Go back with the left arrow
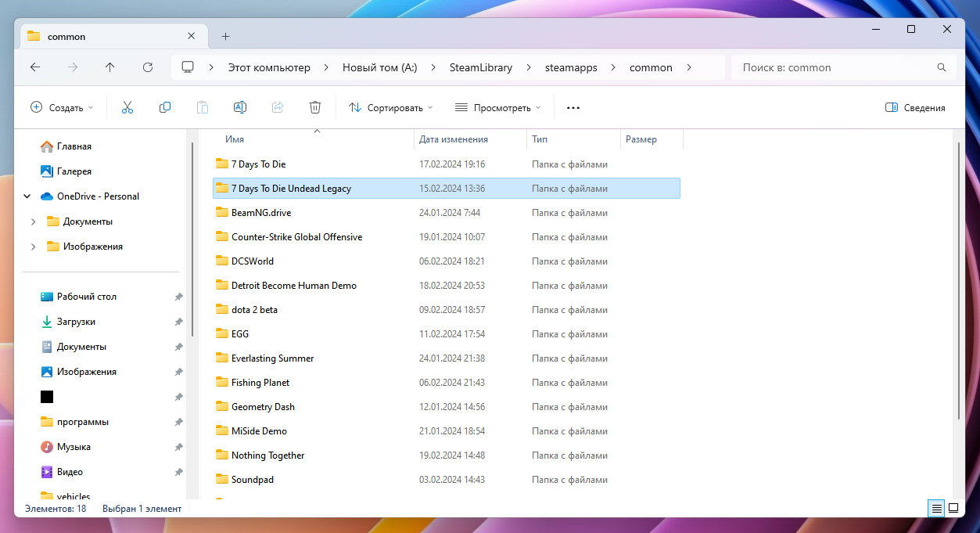Image resolution: width=980 pixels, height=533 pixels. point(35,67)
